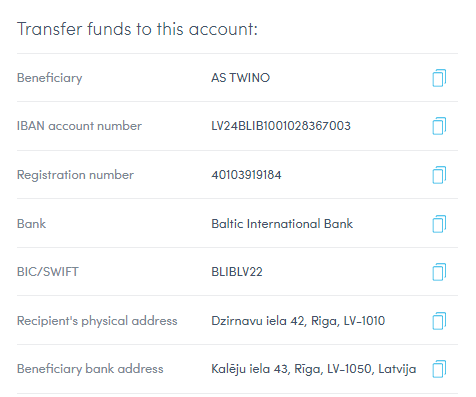Click the Baltic International Bank text

[x=282, y=224]
